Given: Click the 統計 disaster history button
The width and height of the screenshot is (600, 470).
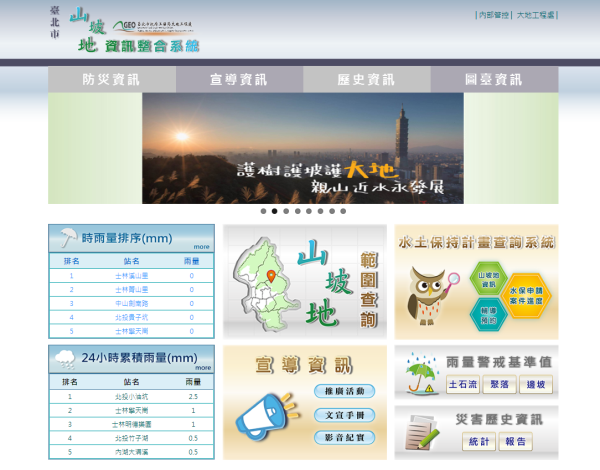Looking at the screenshot, I should point(479,442).
